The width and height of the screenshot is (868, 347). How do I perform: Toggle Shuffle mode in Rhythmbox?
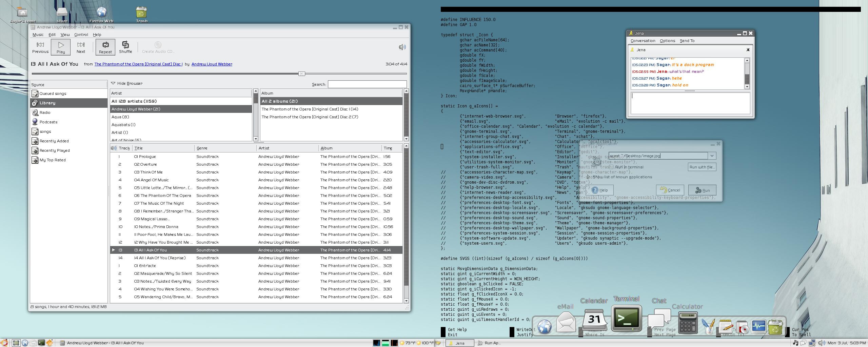pyautogui.click(x=125, y=47)
